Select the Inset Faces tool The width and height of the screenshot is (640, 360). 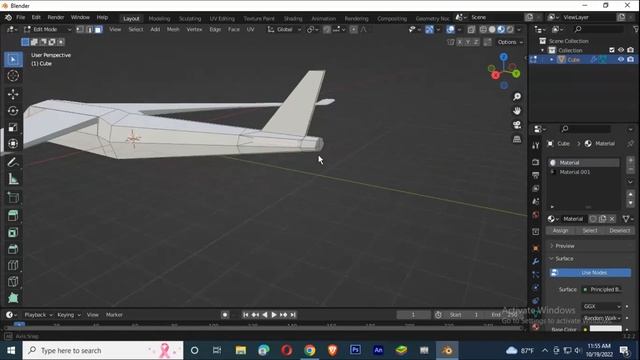(x=13, y=233)
